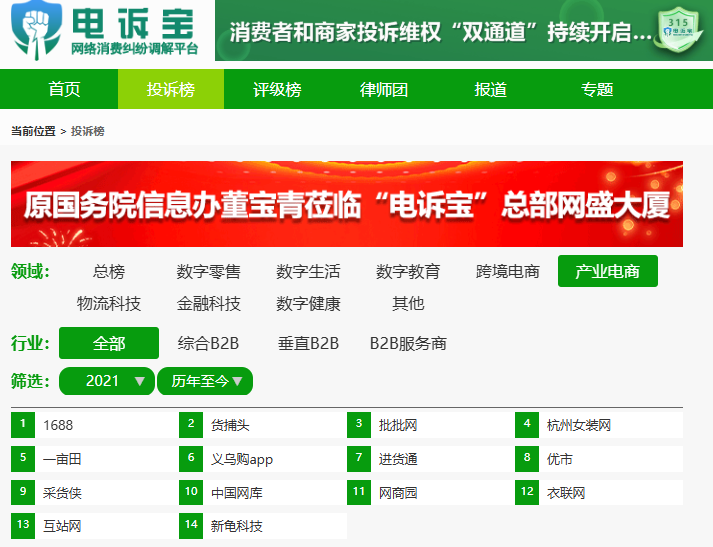
Task: Click the 投诉榜 breadcrumb link
Action: (x=87, y=131)
